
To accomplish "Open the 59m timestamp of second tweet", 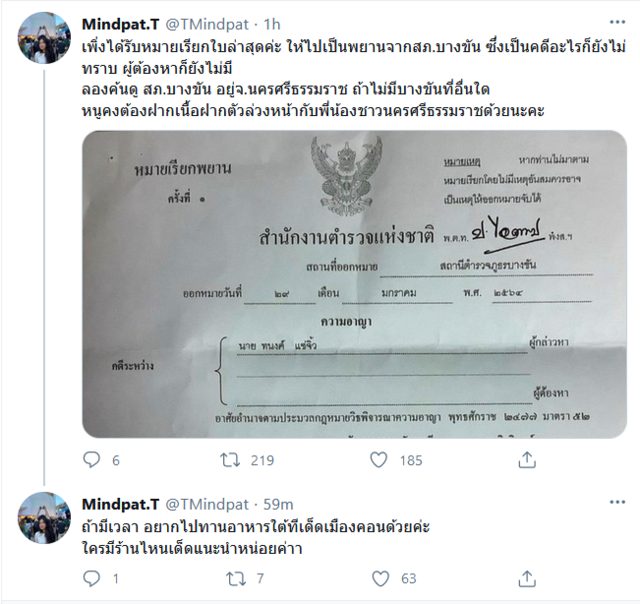I will [x=278, y=504].
